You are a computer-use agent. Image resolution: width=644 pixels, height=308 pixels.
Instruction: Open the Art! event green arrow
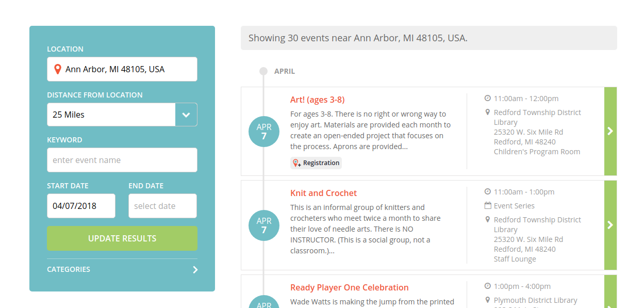[610, 131]
